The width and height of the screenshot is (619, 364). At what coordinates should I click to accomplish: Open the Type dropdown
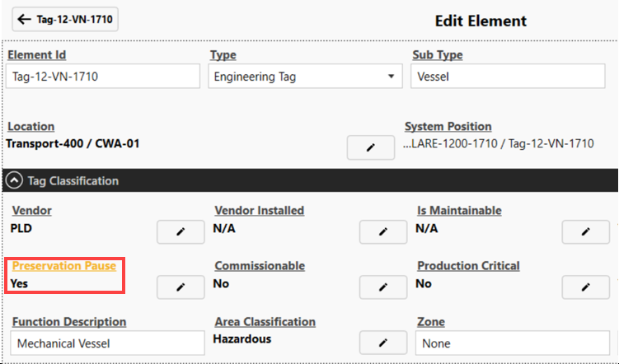(x=302, y=77)
